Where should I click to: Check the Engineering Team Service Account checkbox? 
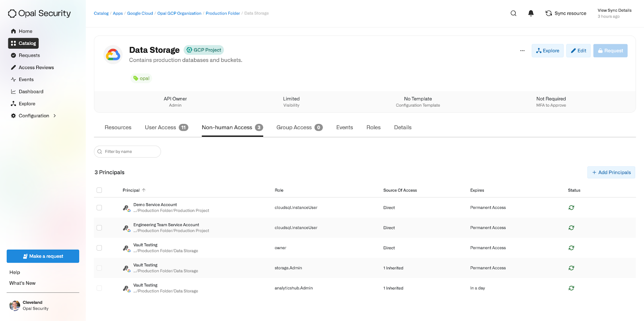pos(99,228)
